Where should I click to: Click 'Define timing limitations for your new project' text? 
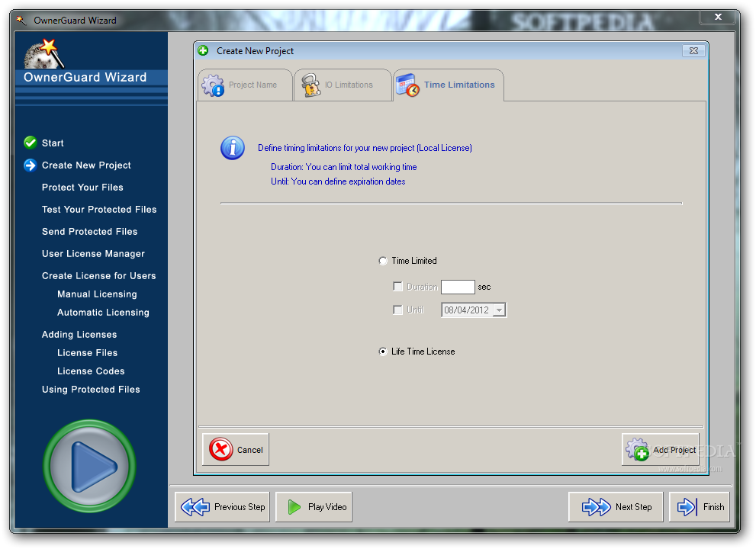[365, 148]
